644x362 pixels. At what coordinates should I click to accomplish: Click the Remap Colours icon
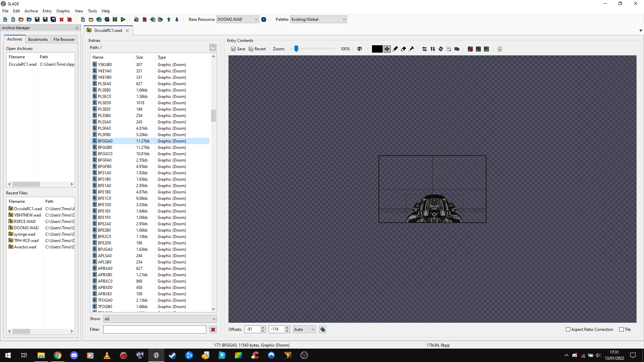point(470,49)
